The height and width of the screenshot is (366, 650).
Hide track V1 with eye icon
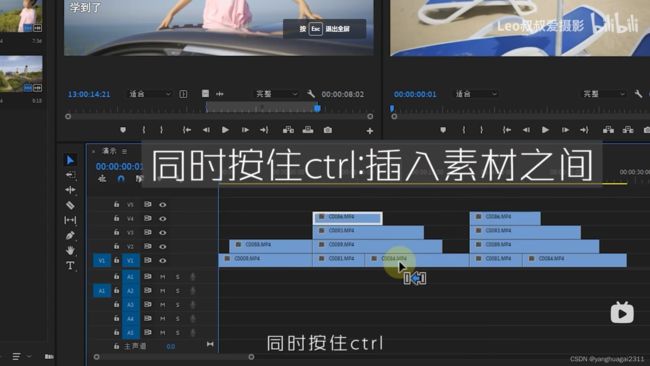(x=162, y=261)
